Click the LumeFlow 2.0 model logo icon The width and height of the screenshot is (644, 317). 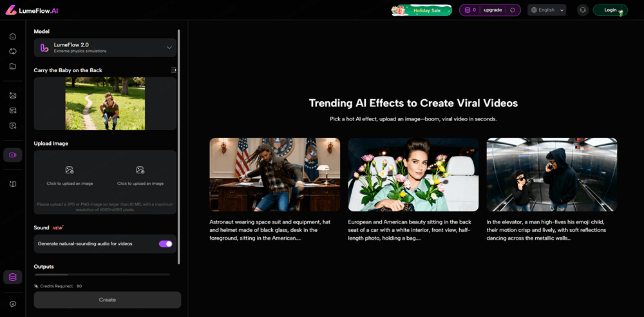pyautogui.click(x=44, y=48)
